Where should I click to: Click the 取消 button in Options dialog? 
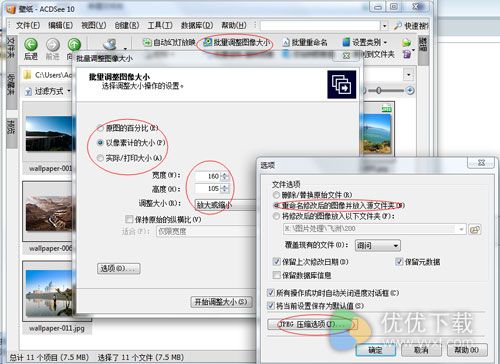tap(421, 350)
